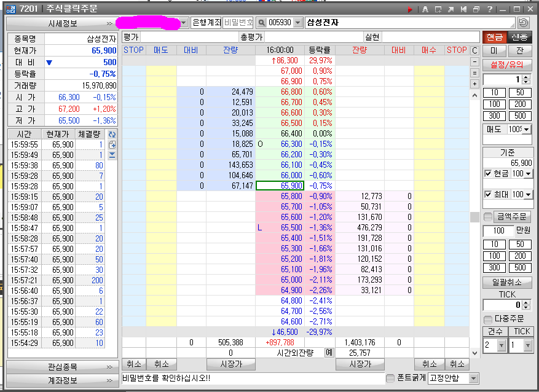Click price 66,800 in the order book
Screen dimensions: 539x392
coord(280,92)
